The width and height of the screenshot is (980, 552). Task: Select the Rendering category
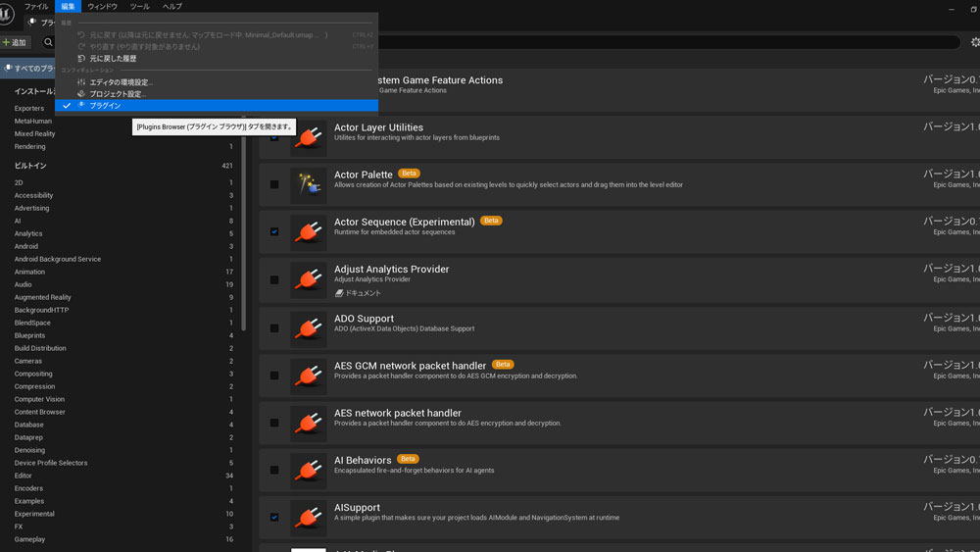[x=30, y=146]
